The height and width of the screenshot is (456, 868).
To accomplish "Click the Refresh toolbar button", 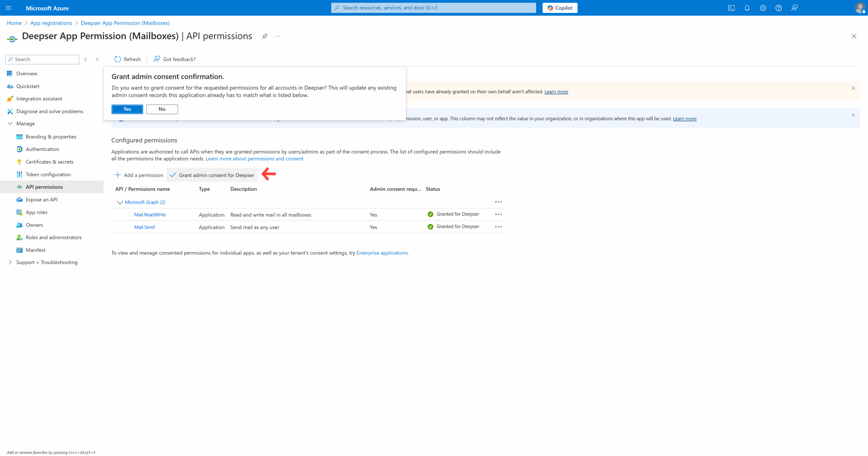I will pyautogui.click(x=127, y=59).
